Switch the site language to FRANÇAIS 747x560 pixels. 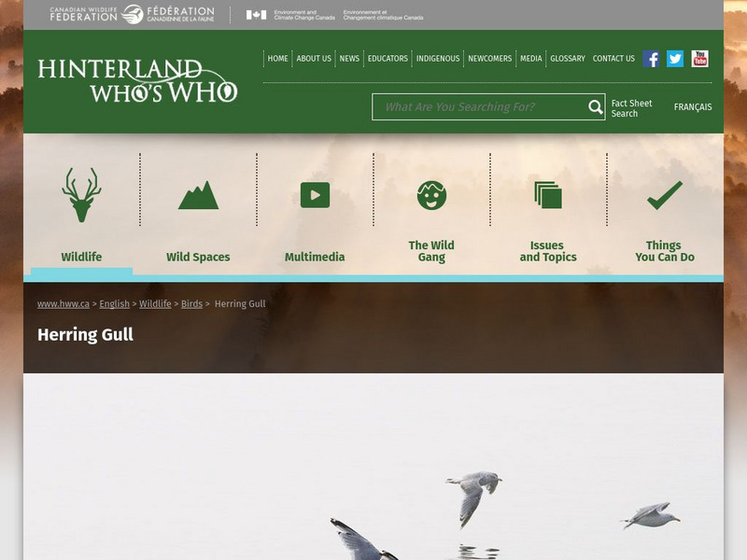tap(693, 106)
